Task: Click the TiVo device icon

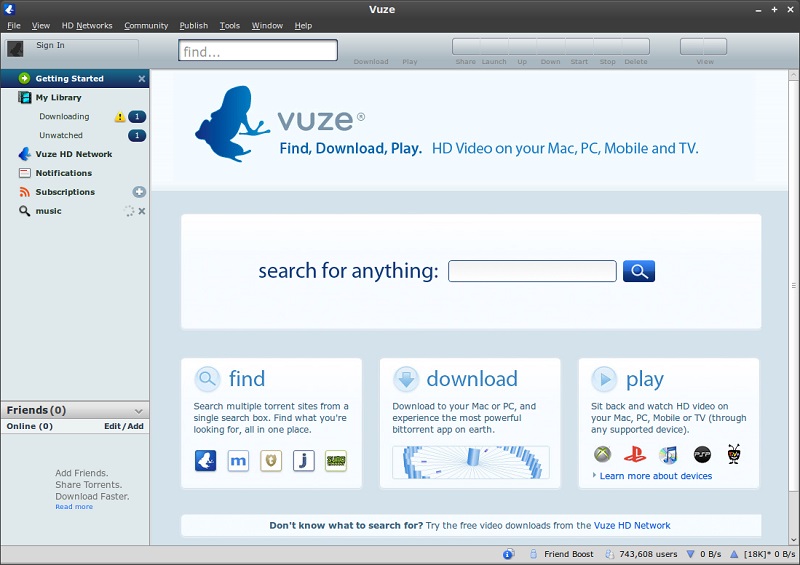Action: (x=734, y=455)
